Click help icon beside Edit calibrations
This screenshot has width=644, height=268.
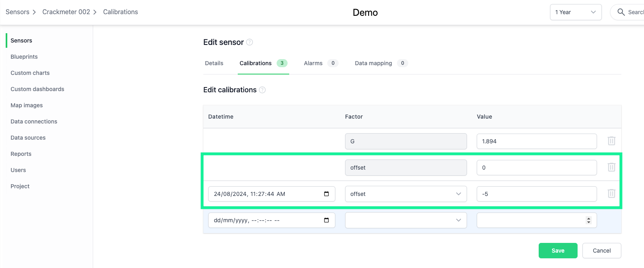tap(262, 90)
